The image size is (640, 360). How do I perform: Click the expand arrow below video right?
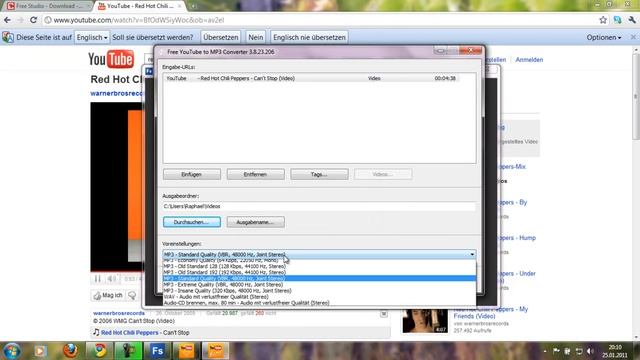(384, 313)
